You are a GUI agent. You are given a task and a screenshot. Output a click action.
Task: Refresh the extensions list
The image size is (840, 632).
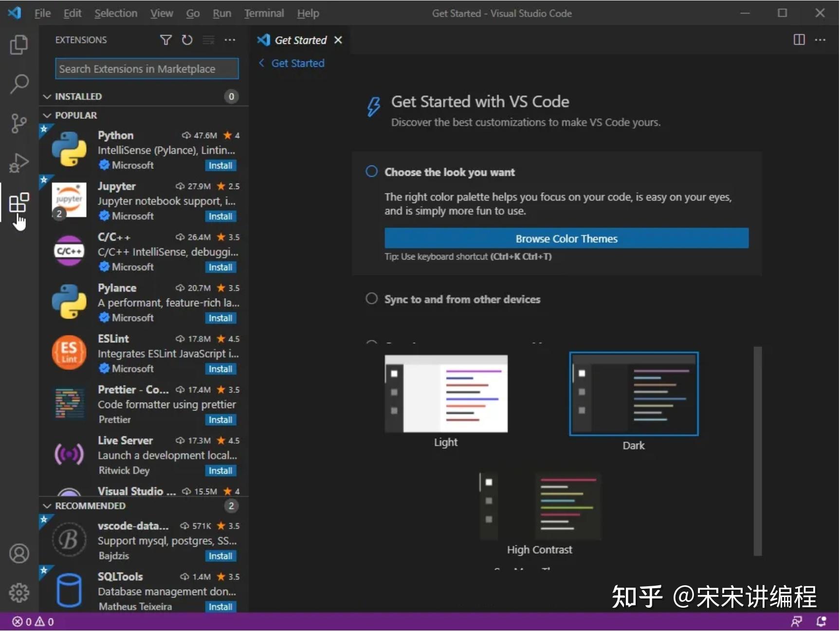(187, 40)
